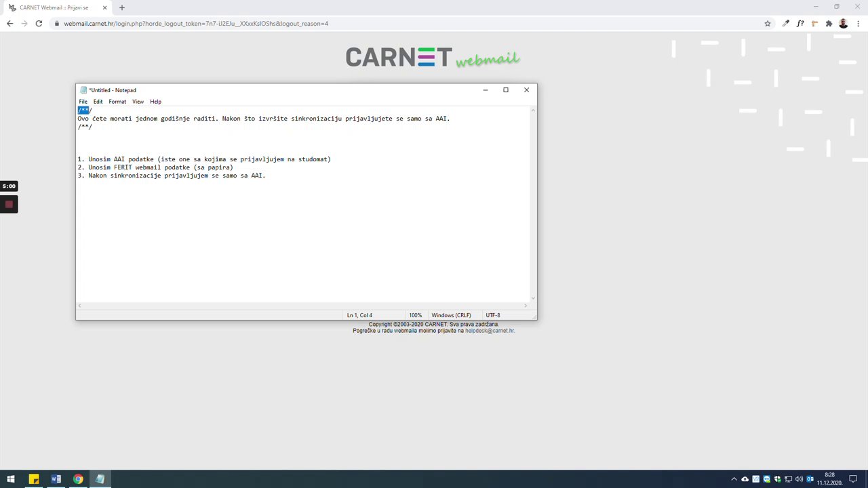
Task: Open the Help menu in Notepad
Action: coord(155,102)
